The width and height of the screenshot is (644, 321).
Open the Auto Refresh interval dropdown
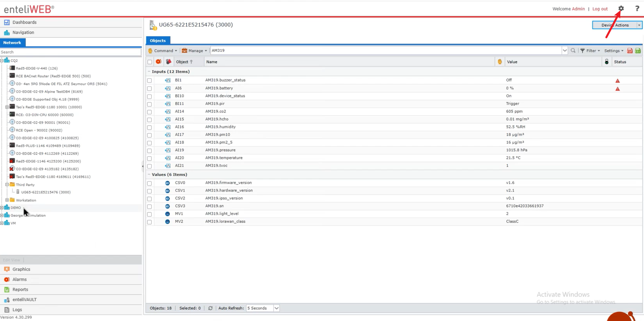click(x=276, y=308)
